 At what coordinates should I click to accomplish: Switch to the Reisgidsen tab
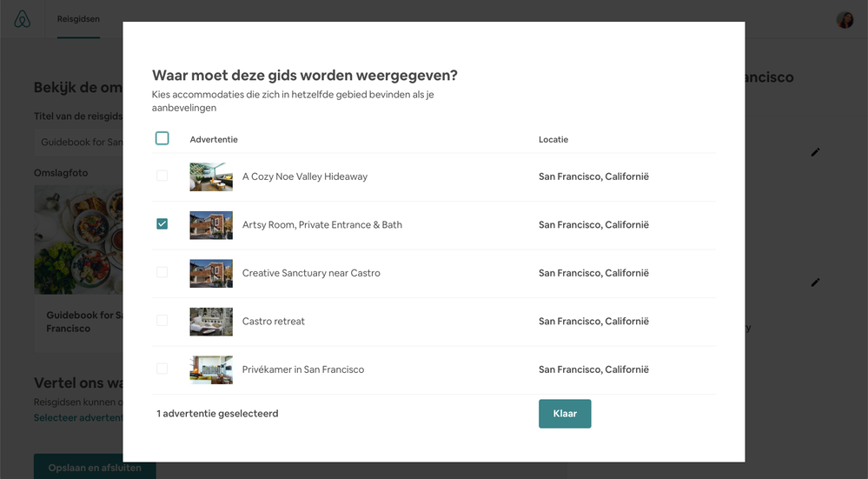pos(78,19)
